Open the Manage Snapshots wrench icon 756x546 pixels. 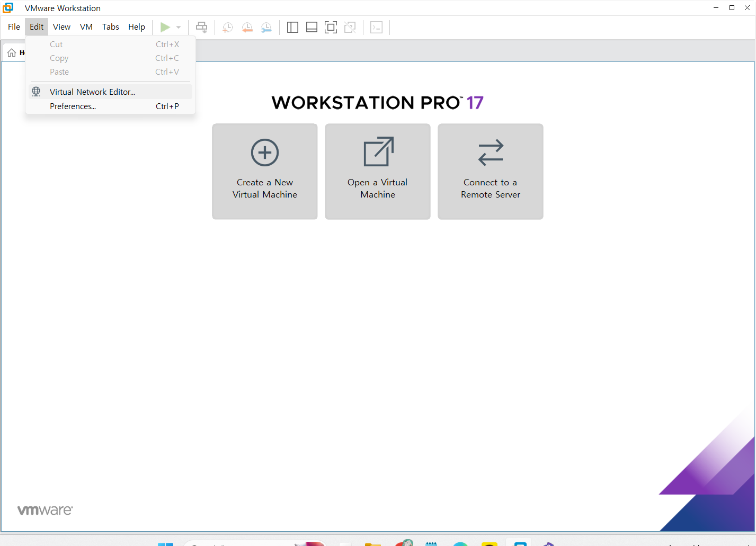(x=266, y=28)
